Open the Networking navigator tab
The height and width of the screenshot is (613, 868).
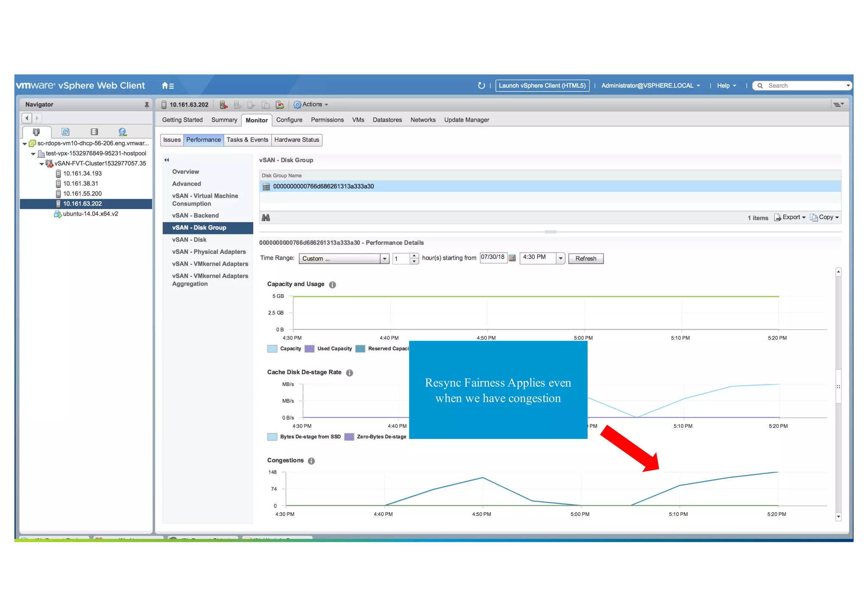pyautogui.click(x=123, y=132)
